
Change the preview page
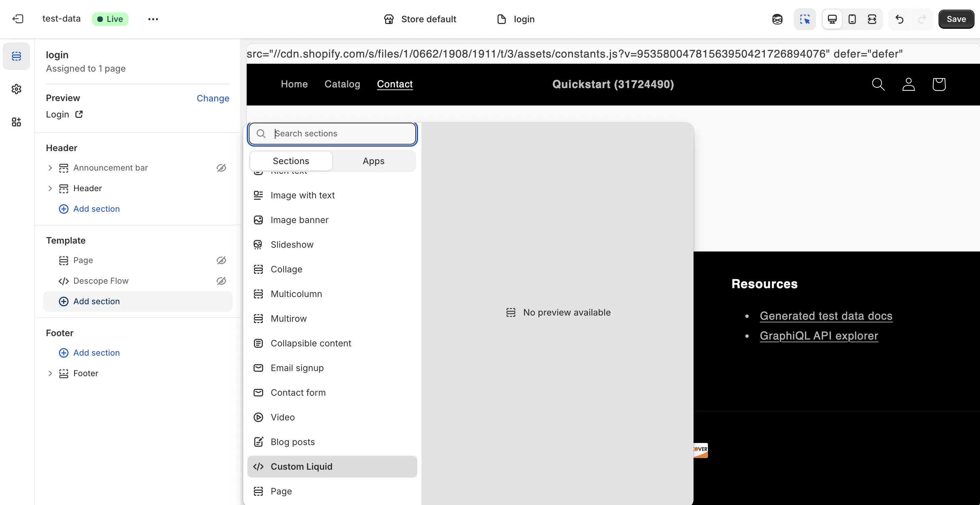[213, 98]
